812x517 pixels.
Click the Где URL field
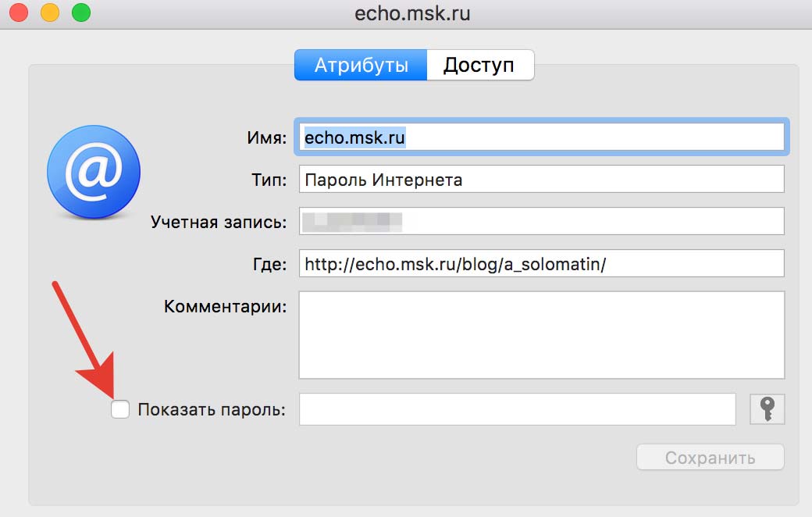pyautogui.click(x=541, y=264)
